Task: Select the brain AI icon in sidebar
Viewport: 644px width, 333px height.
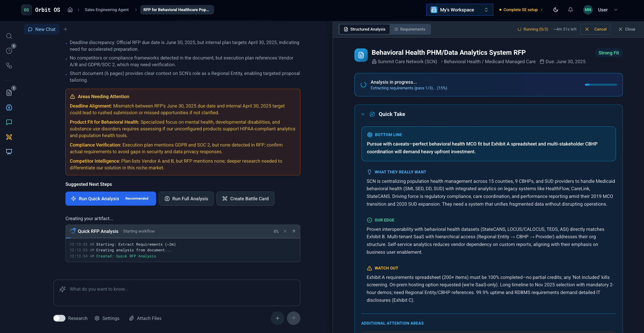Action: coord(9,108)
